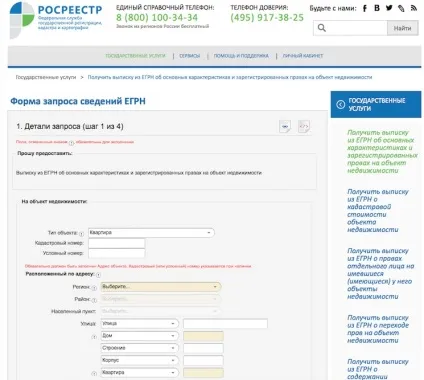Screen dimensions: 424x380
Task: Click help icon left of Квартира address dropdown
Action: (x=94, y=374)
